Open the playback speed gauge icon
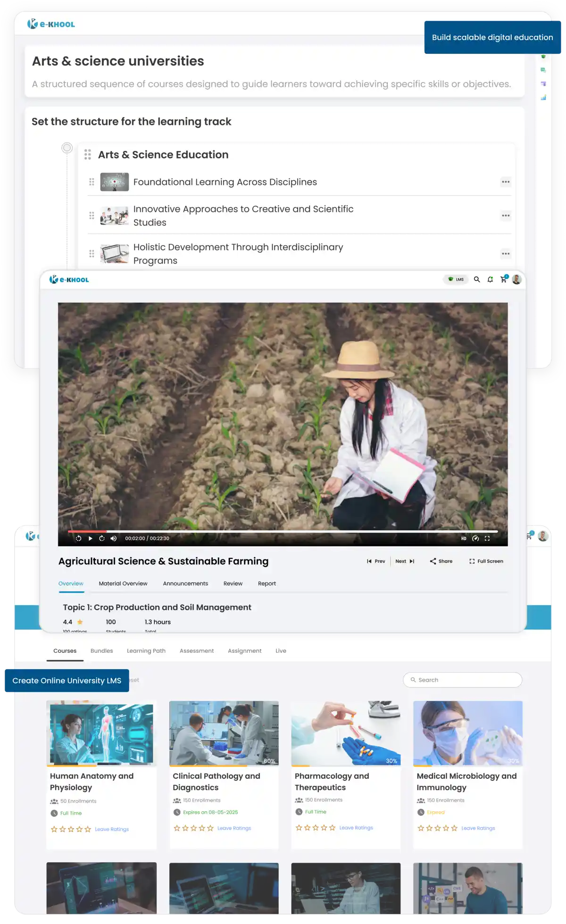 pos(475,538)
